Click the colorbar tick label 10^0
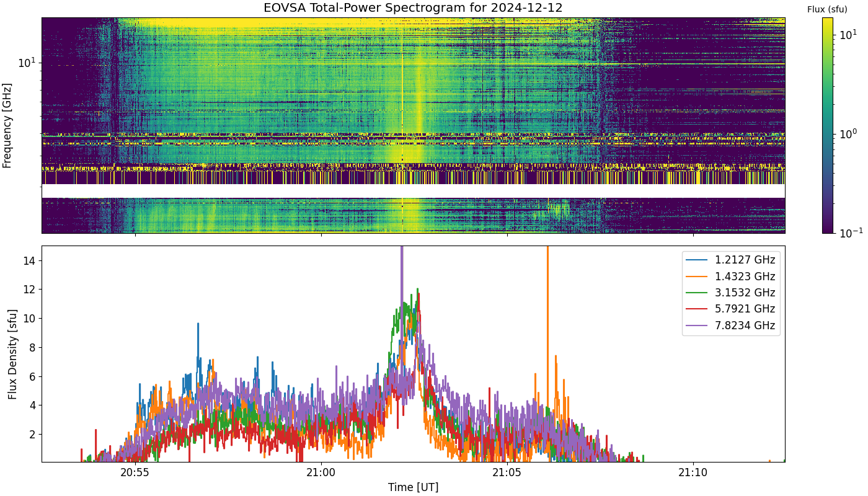Image resolution: width=868 pixels, height=496 pixels. (x=847, y=133)
